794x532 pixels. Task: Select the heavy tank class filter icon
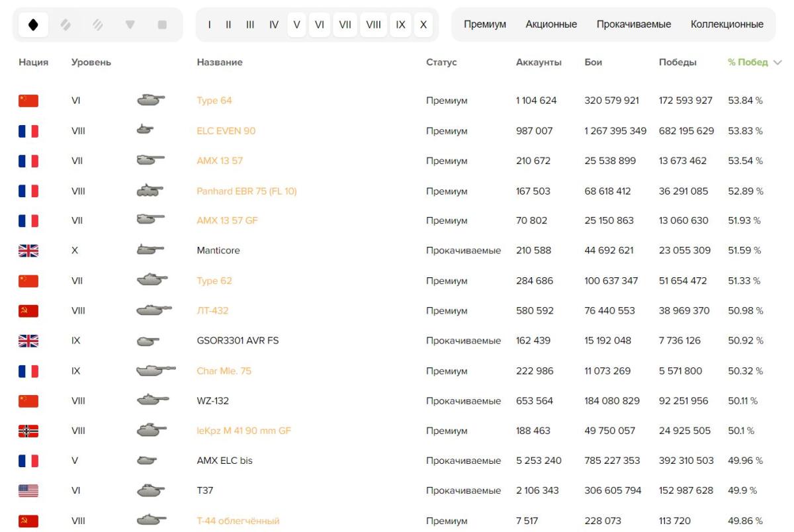click(x=98, y=25)
